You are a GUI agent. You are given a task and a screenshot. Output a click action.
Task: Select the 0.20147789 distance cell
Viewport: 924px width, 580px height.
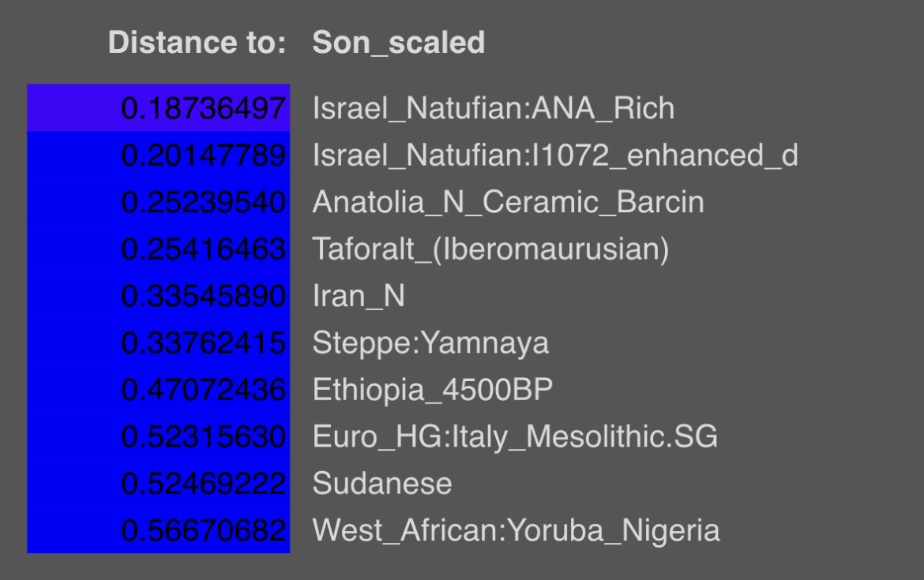159,155
